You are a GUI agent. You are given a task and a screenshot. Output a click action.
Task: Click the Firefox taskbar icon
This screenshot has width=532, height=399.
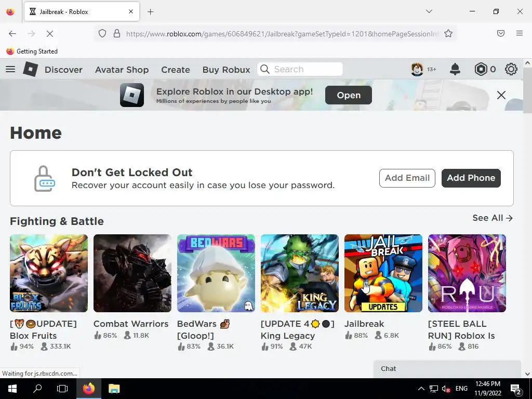click(88, 389)
